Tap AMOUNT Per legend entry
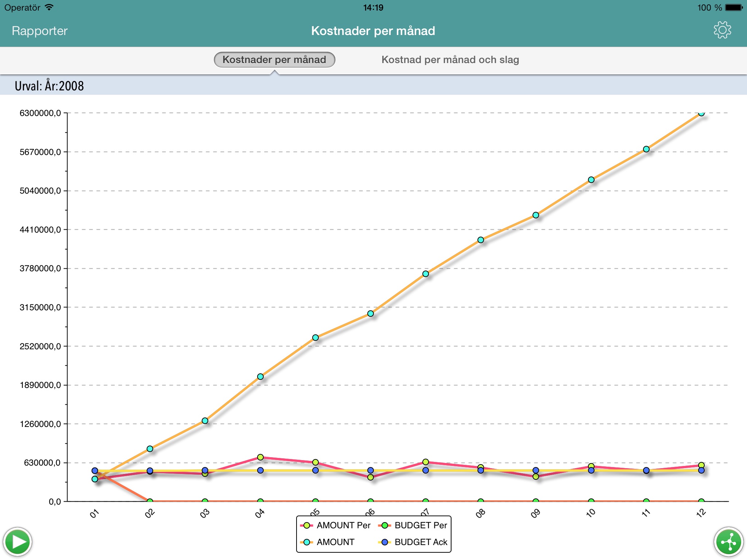 point(335,525)
